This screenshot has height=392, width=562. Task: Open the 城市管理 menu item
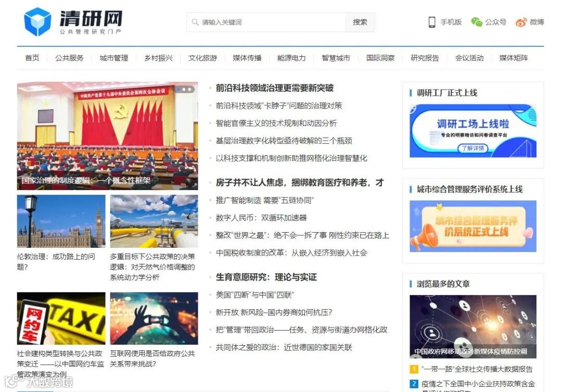pos(114,58)
